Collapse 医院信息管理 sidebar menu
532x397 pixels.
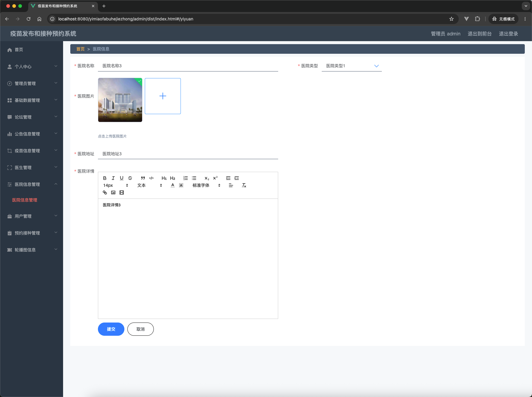pyautogui.click(x=32, y=184)
